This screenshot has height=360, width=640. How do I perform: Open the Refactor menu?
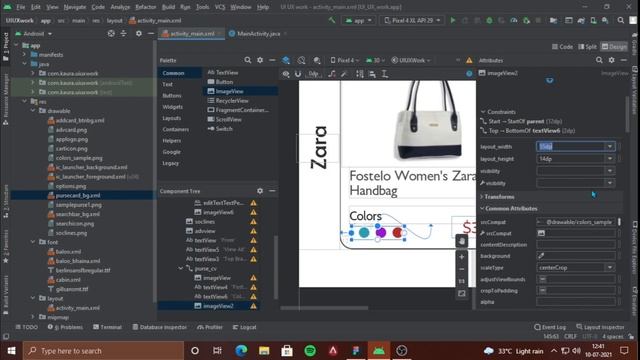click(x=146, y=7)
